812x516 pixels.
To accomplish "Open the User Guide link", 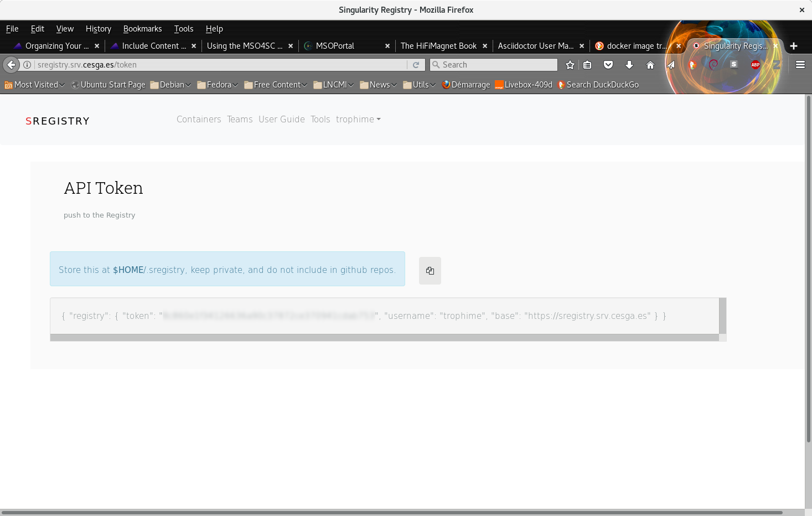I will coord(282,120).
